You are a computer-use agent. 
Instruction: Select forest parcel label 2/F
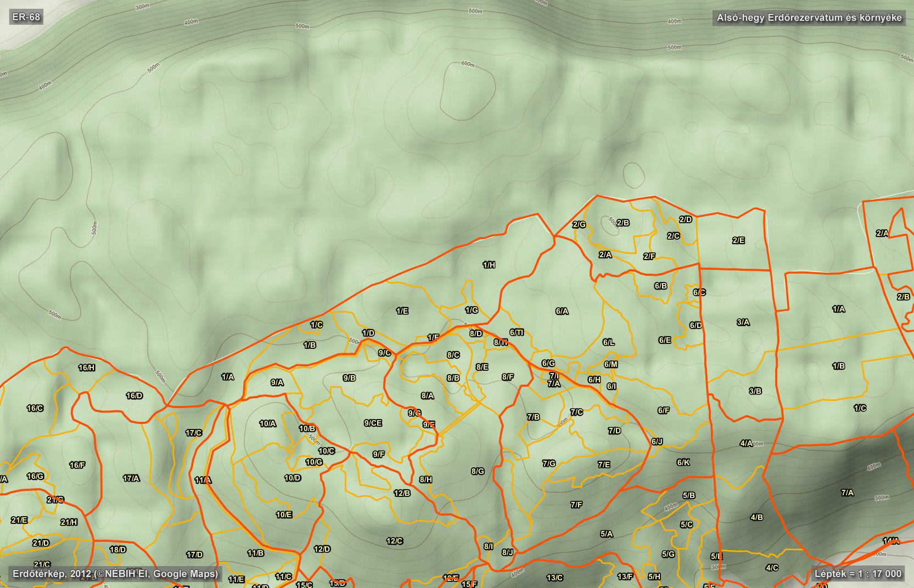(x=649, y=256)
